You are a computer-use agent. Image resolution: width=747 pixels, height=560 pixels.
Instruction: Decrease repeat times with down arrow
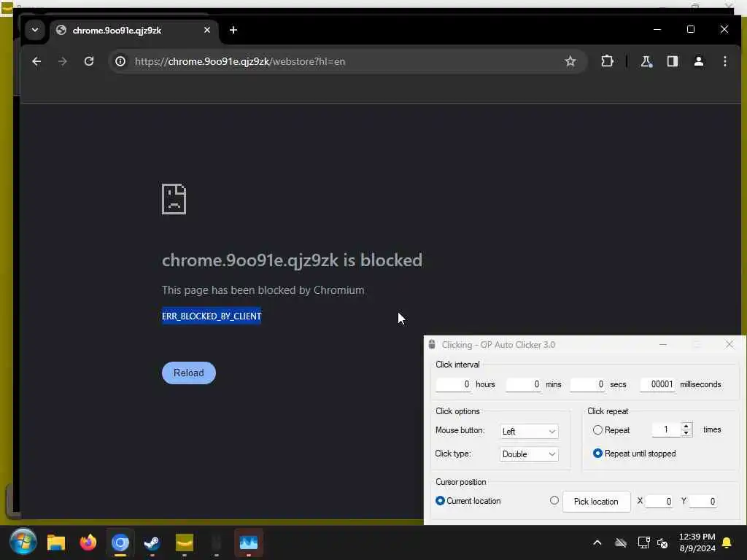[x=686, y=433]
